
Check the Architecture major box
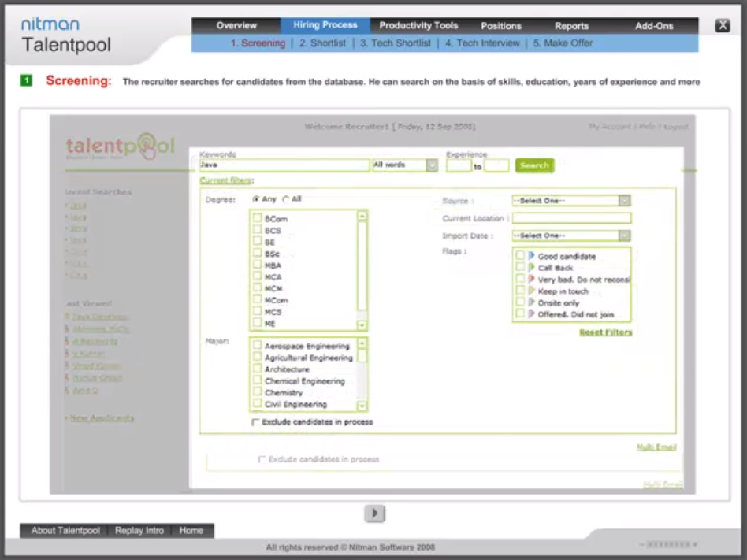point(258,369)
